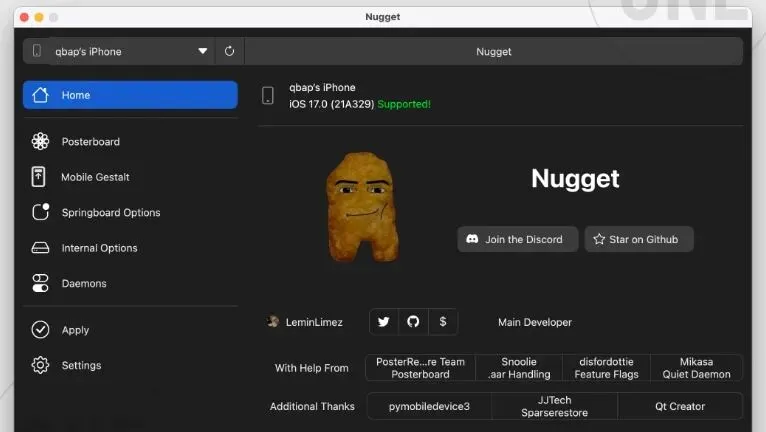Click the dollar donate icon

point(443,322)
